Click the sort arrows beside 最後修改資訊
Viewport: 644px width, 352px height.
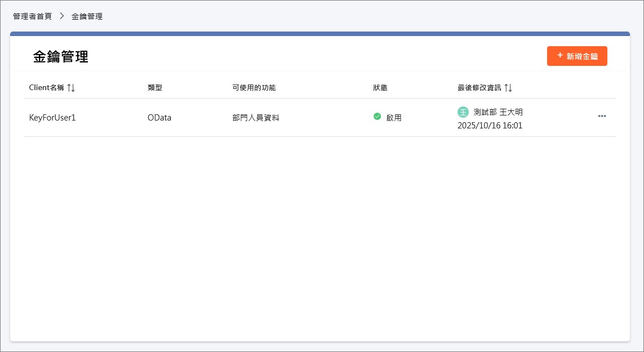tap(508, 88)
